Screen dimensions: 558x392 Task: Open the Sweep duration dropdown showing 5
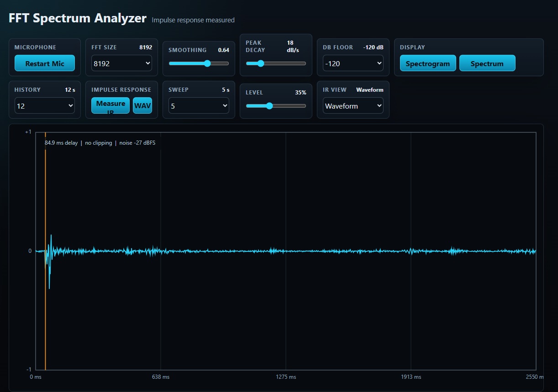click(x=199, y=105)
